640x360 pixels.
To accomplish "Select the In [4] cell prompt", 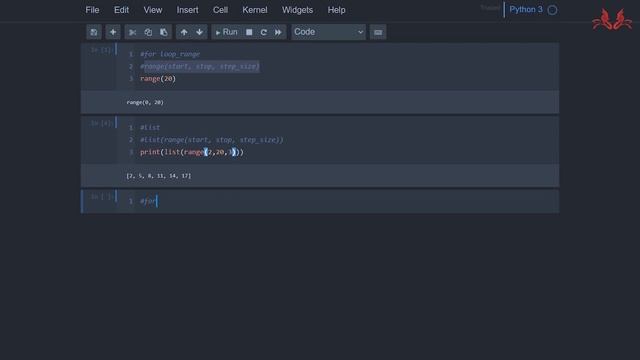I will pyautogui.click(x=100, y=123).
